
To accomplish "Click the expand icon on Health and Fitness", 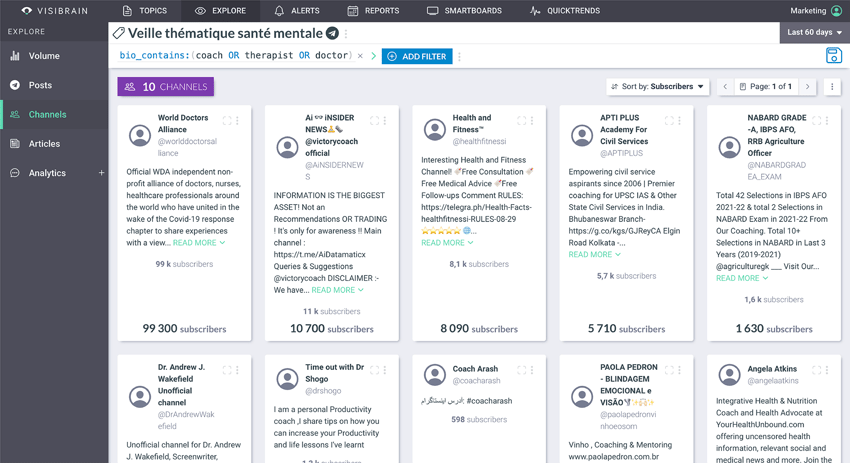I will (521, 121).
